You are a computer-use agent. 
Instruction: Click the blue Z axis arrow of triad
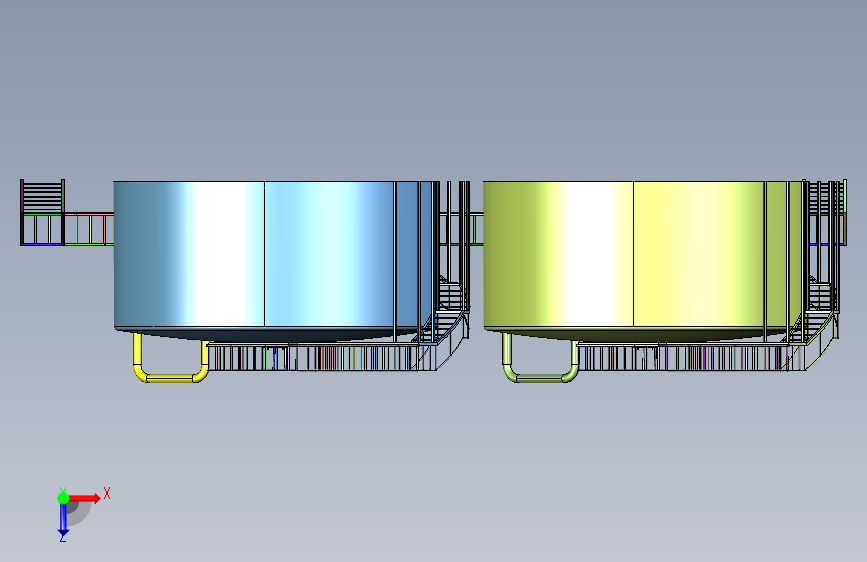(x=63, y=520)
